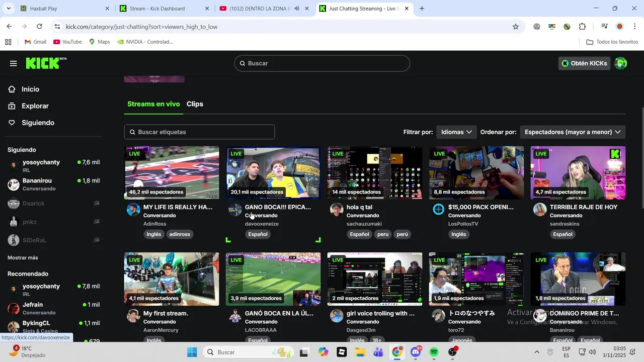
Task: Click the LosPollosTV channel avatar
Action: coord(438,210)
